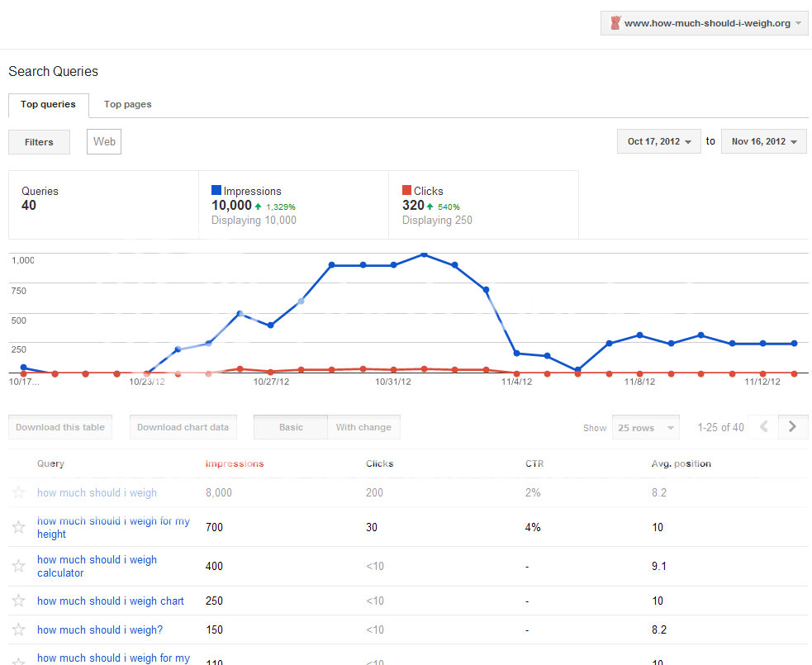The width and height of the screenshot is (812, 665).
Task: Click the blue Impressions legend square
Action: (216, 190)
